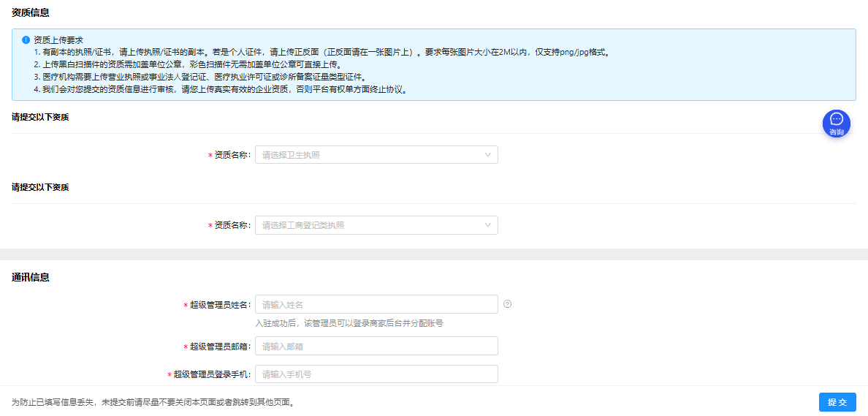The image size is (868, 416).
Task: Open the 请选择卫生执照 dropdown
Action: 369,155
